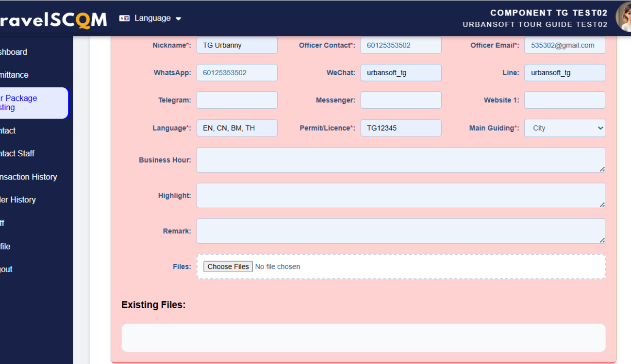Click the resize handle of Remark textarea
Screen dimensions: 631x364
602,240
